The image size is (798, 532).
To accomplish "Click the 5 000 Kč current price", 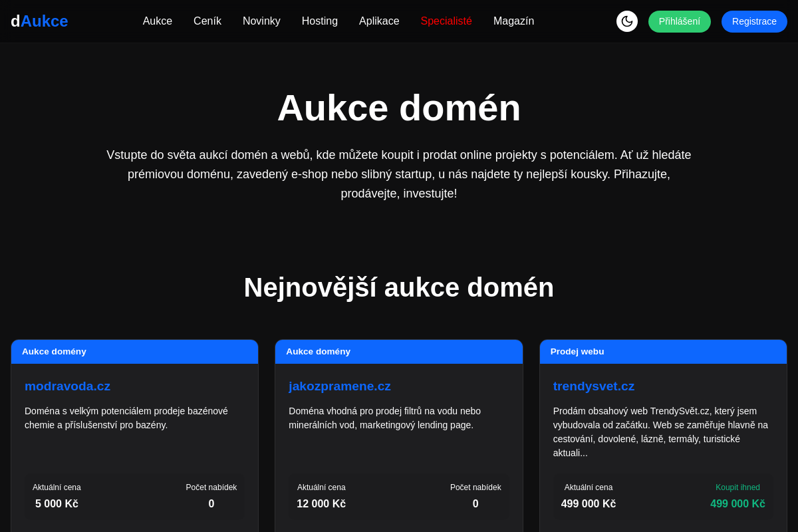I will point(57,504).
